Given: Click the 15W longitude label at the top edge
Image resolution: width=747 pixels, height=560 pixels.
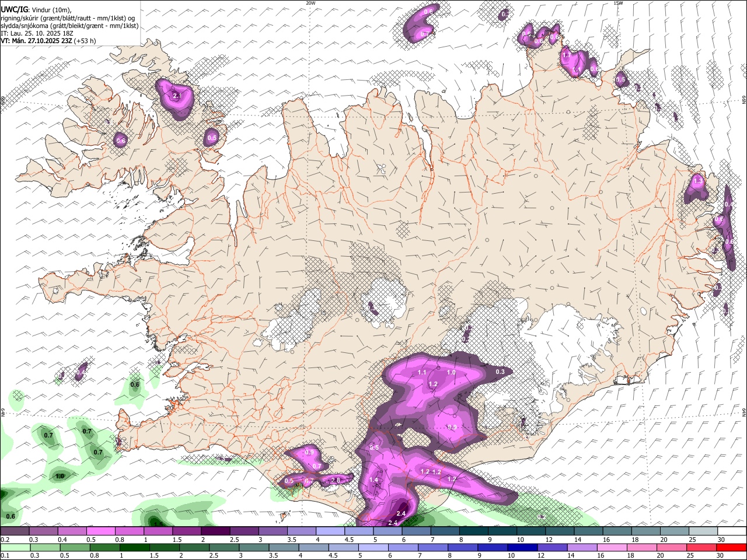Looking at the screenshot, I should coord(618,3).
